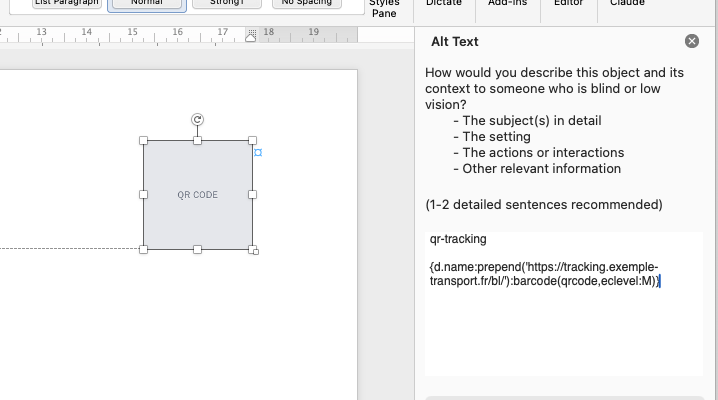Open the Layout Options icon beside the shape

[258, 152]
